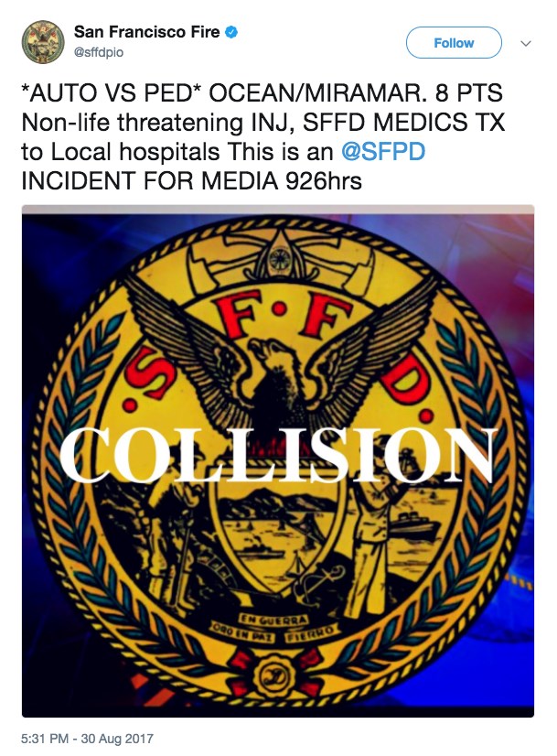Image resolution: width=557 pixels, height=756 pixels.
Task: Click the steamship on the emblem's right side
Action: pyautogui.click(x=414, y=526)
